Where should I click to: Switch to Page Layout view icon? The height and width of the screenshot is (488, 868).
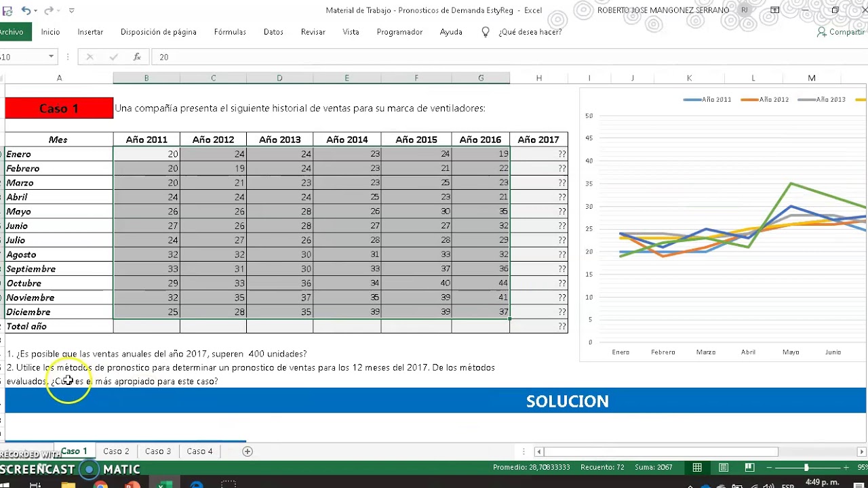(x=724, y=468)
